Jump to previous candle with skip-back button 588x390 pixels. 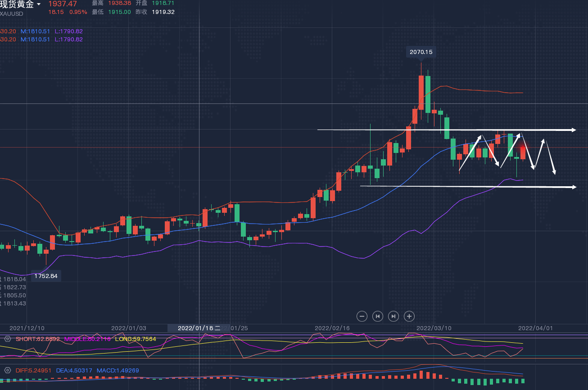click(x=378, y=316)
